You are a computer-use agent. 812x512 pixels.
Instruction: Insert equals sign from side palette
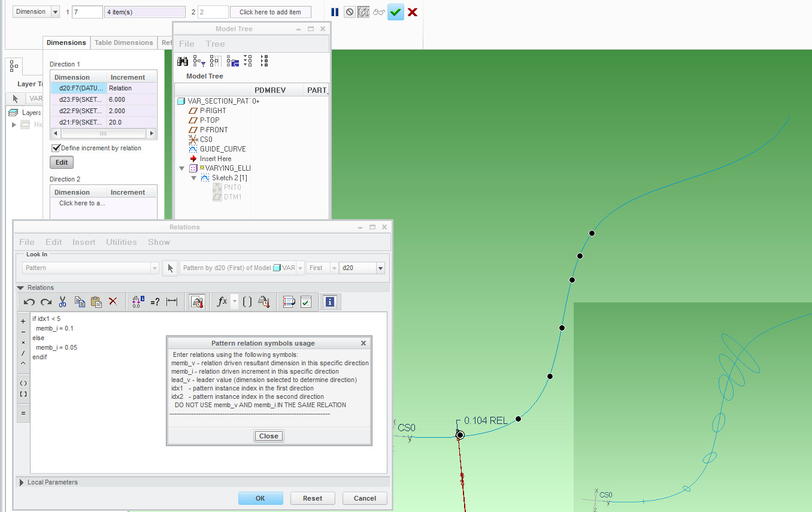[x=23, y=413]
